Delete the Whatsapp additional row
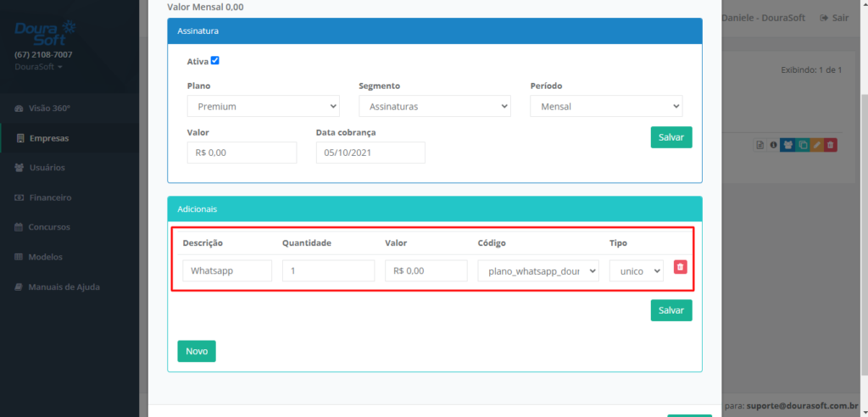Viewport: 868px width, 417px height. click(680, 267)
